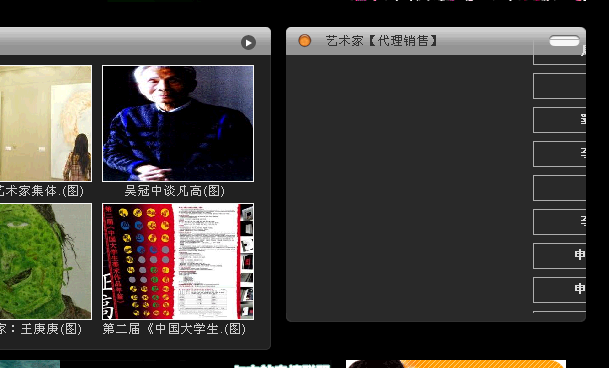Click the orange circle beside 艺术家【代理销售】

click(x=304, y=40)
